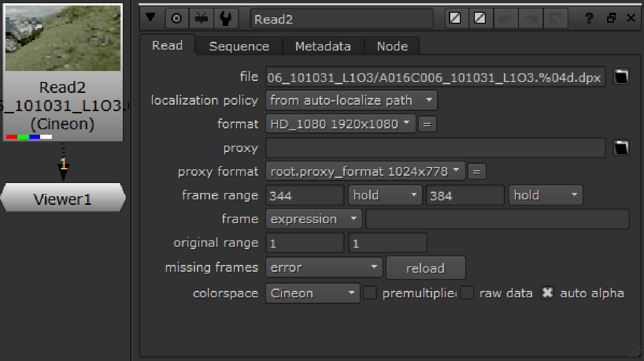Uncheck the auto alpha checkbox

(548, 293)
